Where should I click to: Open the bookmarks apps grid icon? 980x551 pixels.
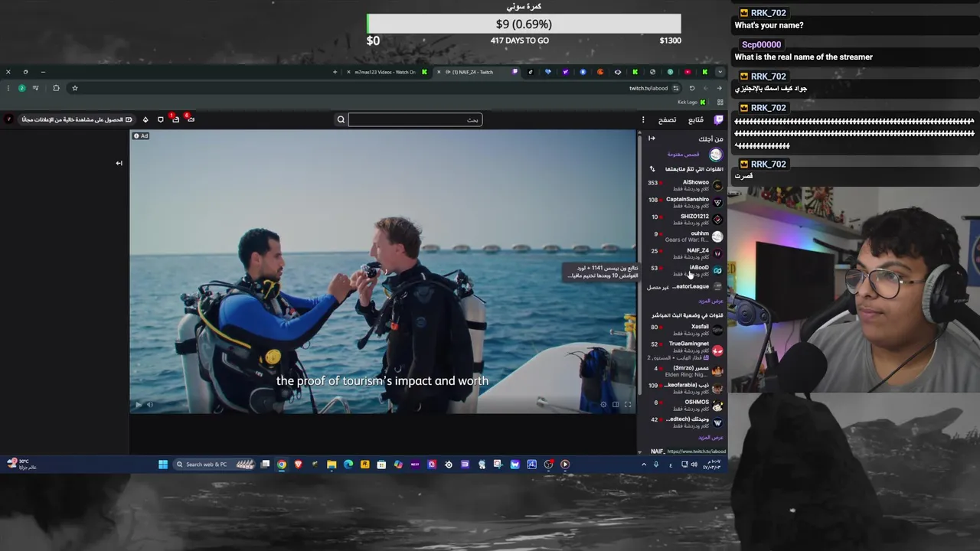point(720,103)
